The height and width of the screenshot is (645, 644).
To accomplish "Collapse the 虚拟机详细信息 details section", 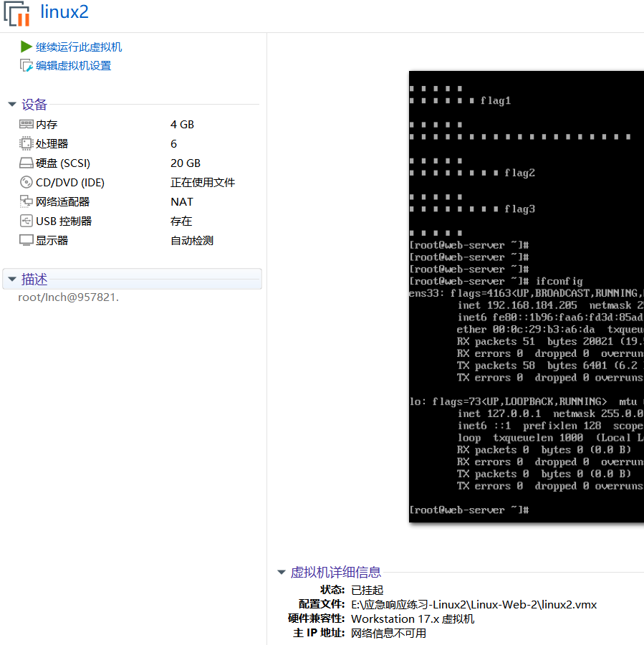I will coord(282,572).
